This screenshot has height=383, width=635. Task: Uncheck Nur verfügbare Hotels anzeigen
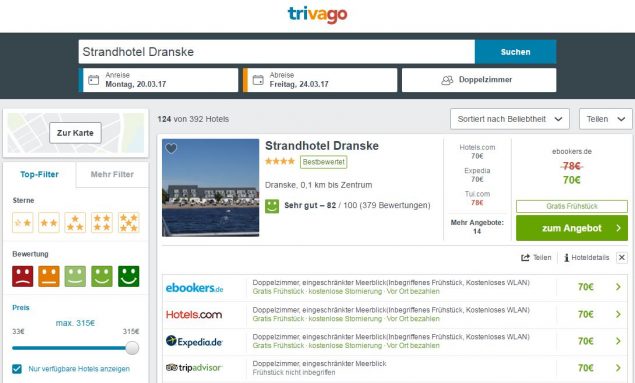17,369
